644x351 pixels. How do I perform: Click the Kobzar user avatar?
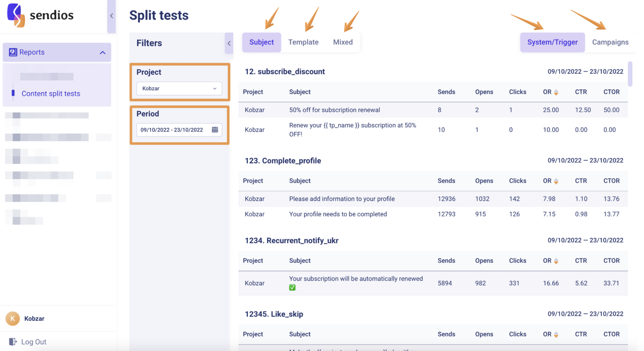[12, 318]
